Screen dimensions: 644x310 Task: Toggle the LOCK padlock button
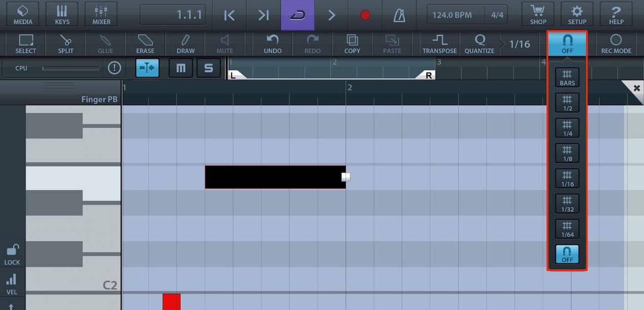pyautogui.click(x=12, y=254)
